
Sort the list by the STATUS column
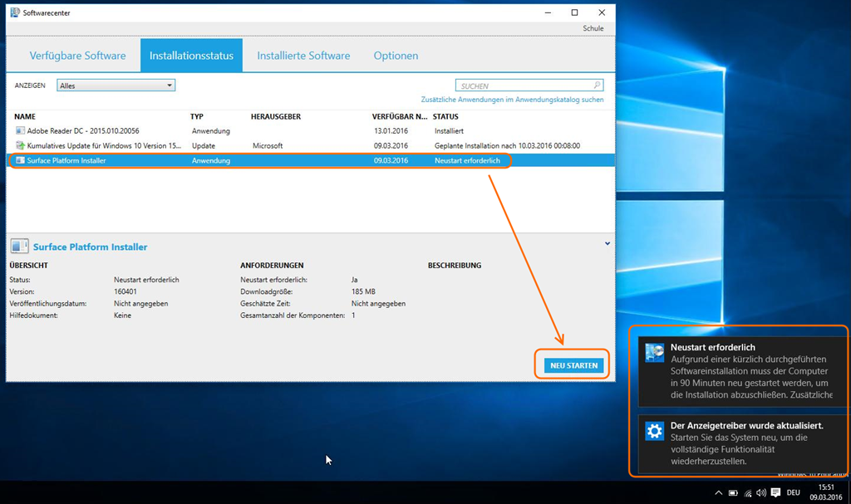[445, 117]
